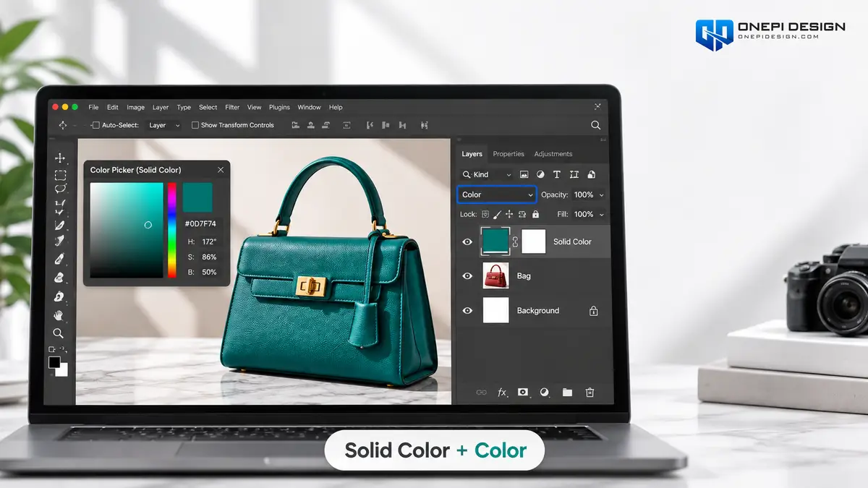868x488 pixels.
Task: Expand the Fill 100% dropdown arrow
Action: (x=601, y=214)
